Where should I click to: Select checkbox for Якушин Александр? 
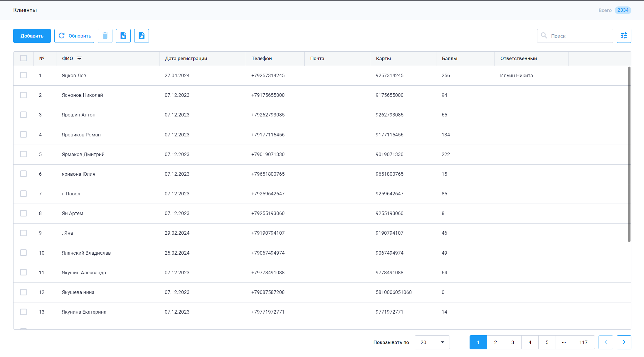(x=23, y=272)
